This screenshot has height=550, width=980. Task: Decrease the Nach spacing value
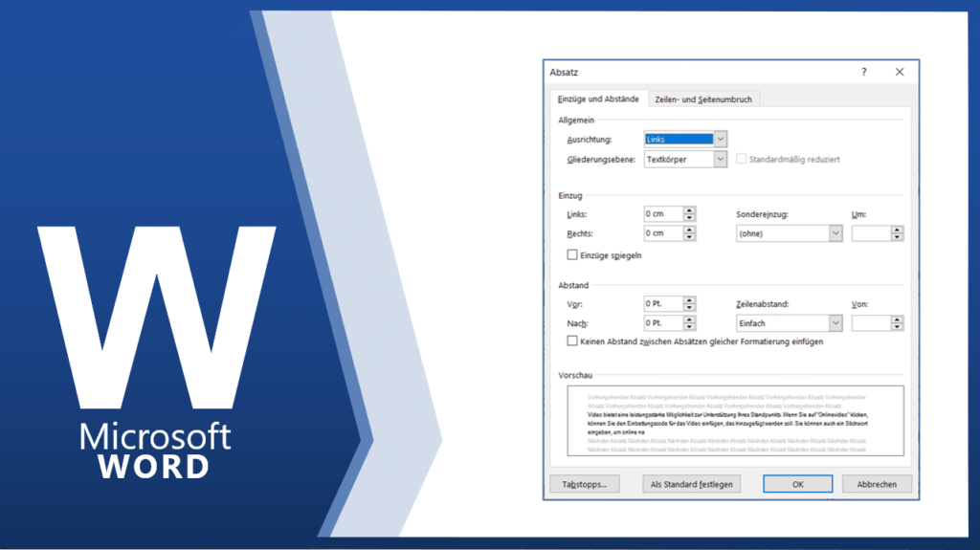tap(689, 327)
